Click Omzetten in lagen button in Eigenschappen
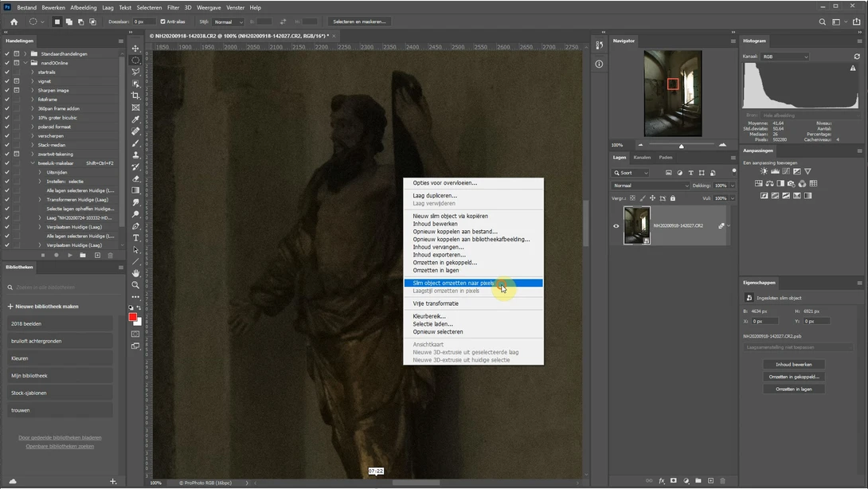 (794, 389)
